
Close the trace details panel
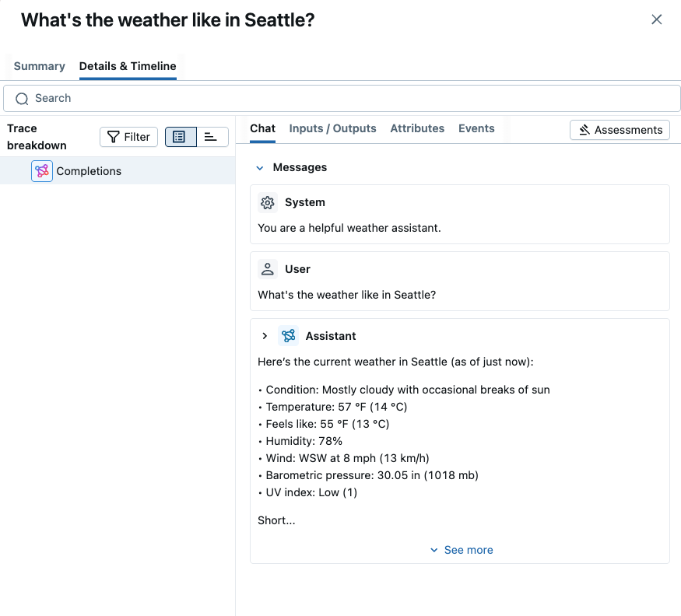tap(657, 19)
